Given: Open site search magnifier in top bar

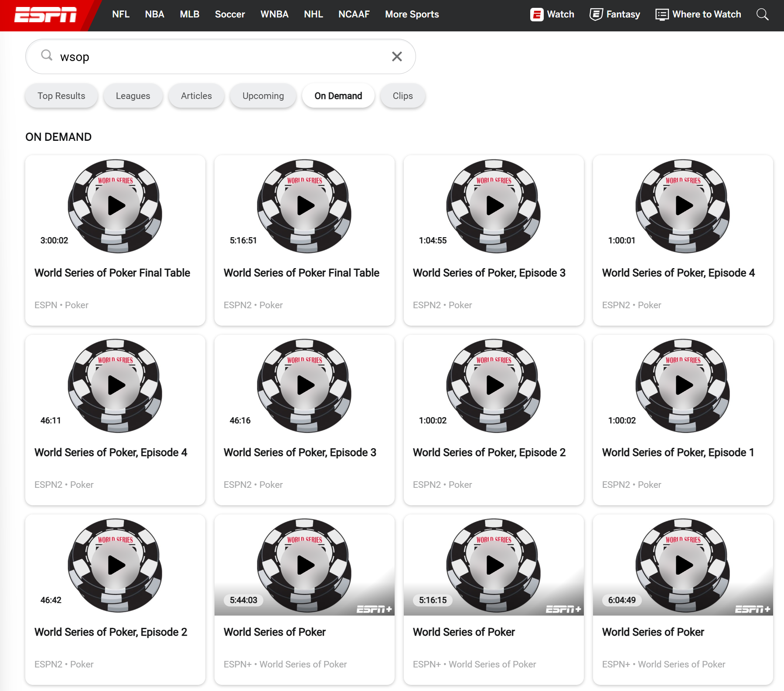Looking at the screenshot, I should click(762, 14).
